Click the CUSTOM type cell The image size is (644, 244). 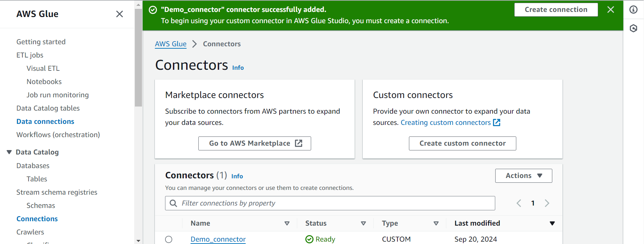tap(396, 239)
